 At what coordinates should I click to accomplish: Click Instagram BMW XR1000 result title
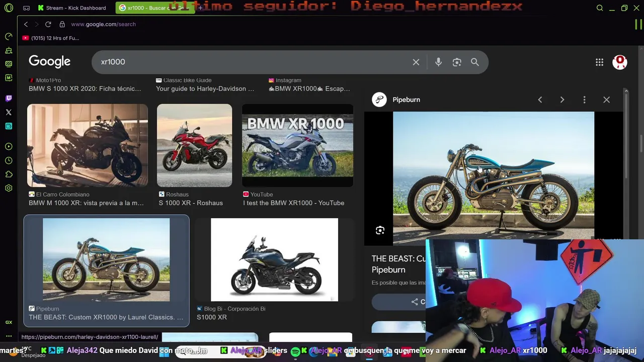(x=309, y=88)
